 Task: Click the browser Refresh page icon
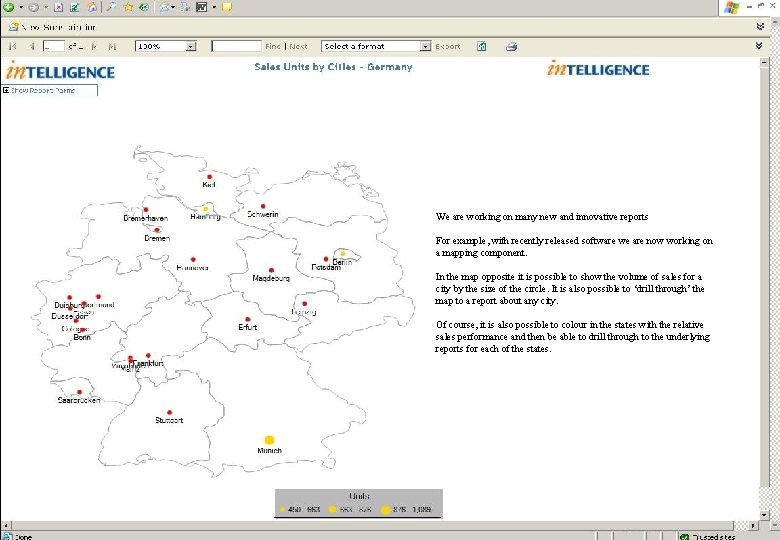(x=75, y=7)
